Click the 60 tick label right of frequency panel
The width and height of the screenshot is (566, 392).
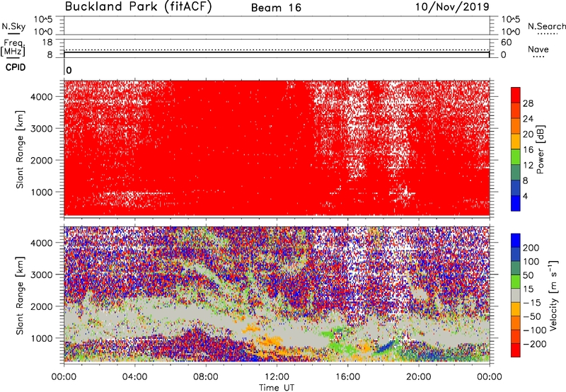click(507, 42)
